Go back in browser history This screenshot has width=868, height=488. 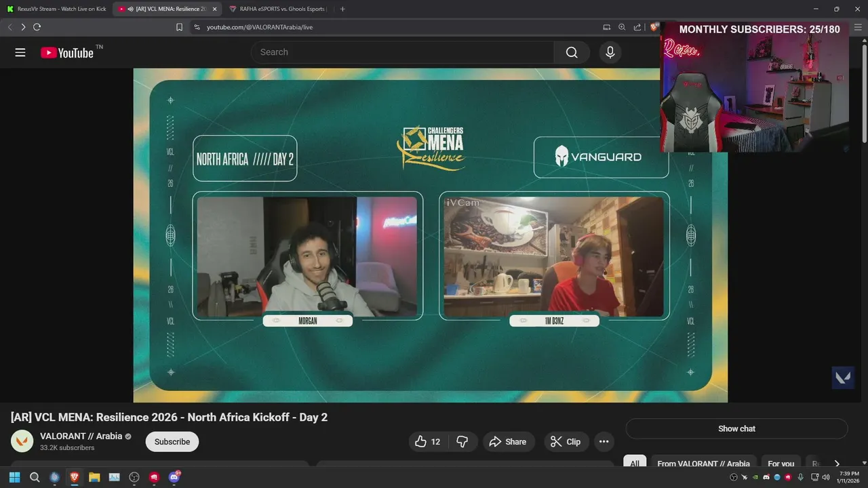9,27
